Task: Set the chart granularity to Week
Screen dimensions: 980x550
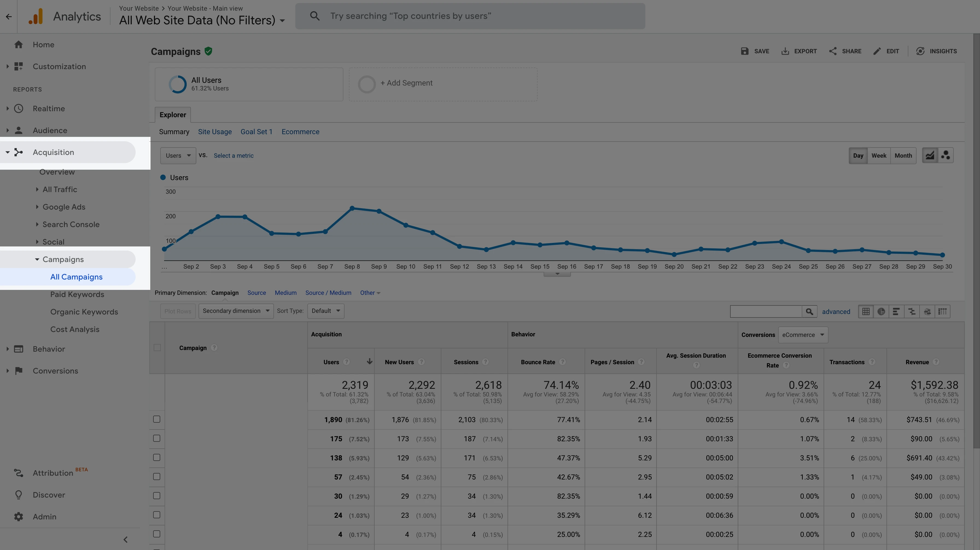Action: coord(879,155)
